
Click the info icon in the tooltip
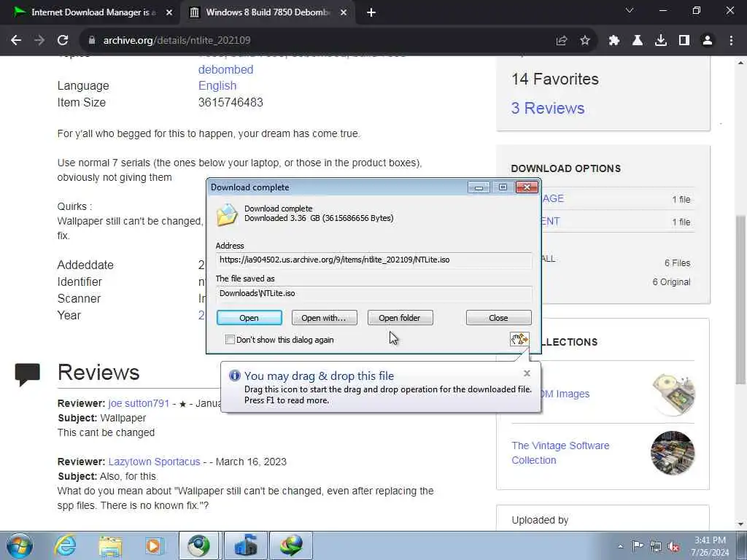click(234, 376)
